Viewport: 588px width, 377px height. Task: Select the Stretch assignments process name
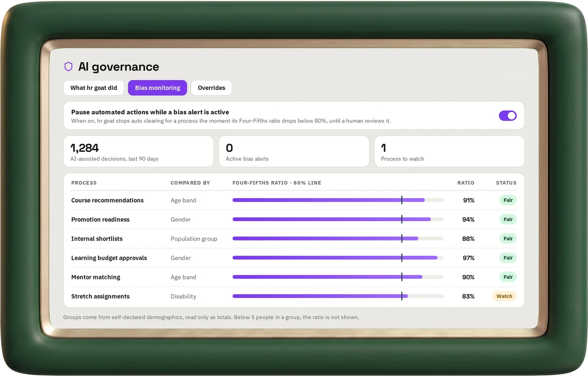click(x=100, y=297)
